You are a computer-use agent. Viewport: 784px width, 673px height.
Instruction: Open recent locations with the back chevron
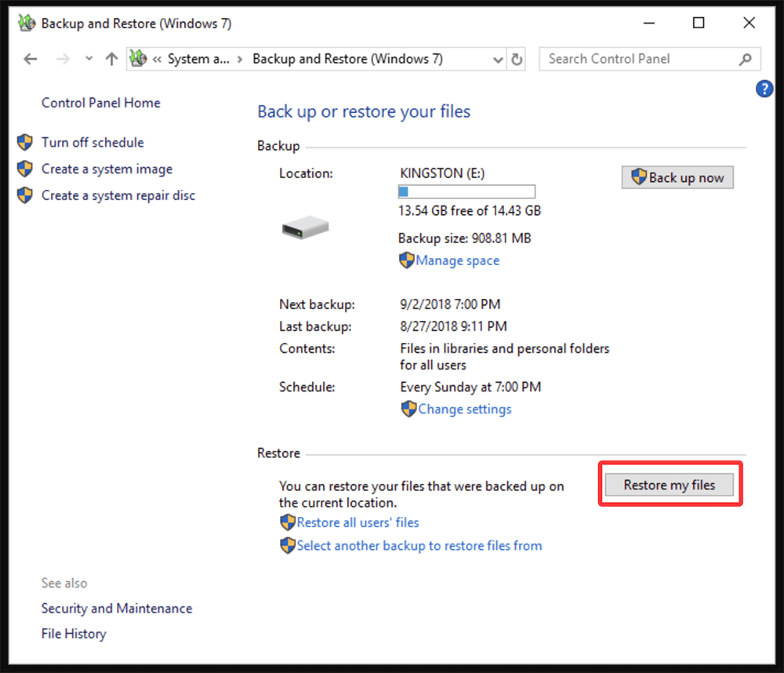pos(89,59)
